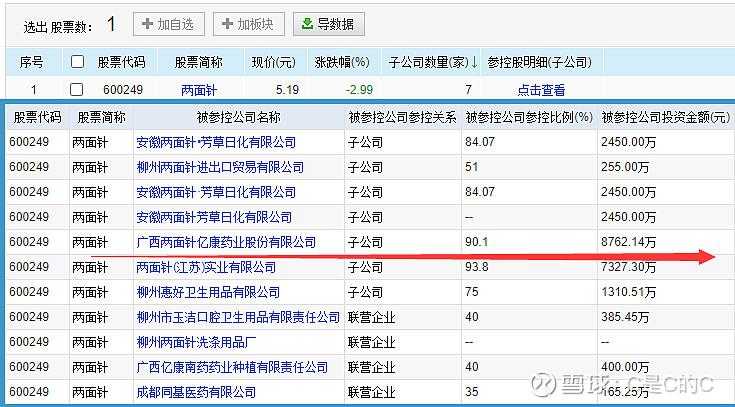Open 广西两面针亿康药业股份有限公司 link
The image size is (735, 407).
pos(226,242)
